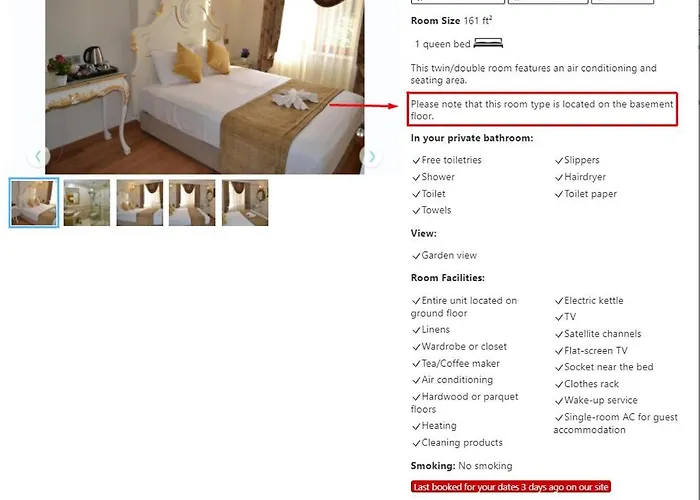Click the checkmark next to Garden view
The image size is (700, 500).
(x=416, y=256)
